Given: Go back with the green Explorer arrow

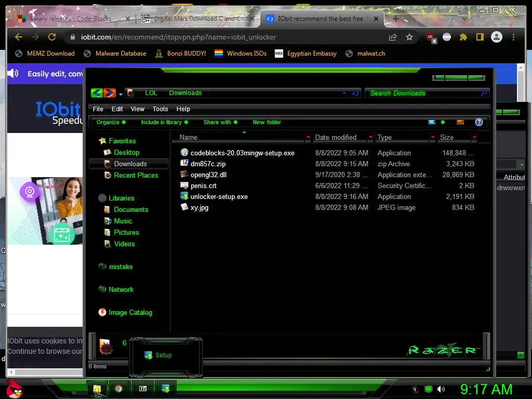Looking at the screenshot, I should [97, 92].
